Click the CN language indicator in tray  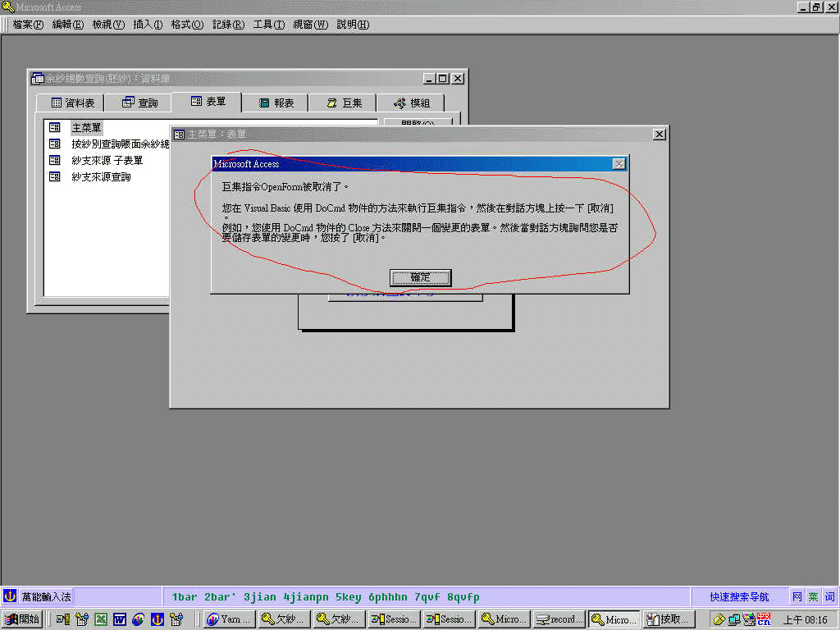point(764,620)
